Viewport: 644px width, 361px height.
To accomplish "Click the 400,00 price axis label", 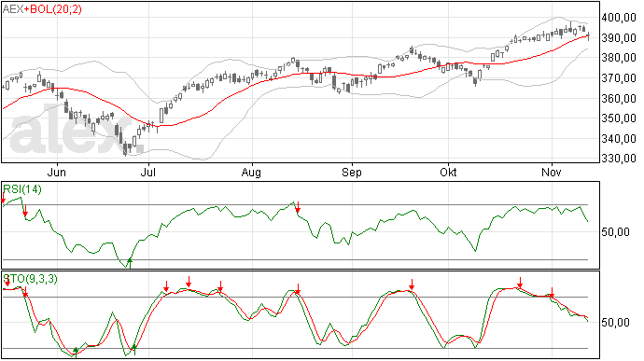I will pos(619,18).
